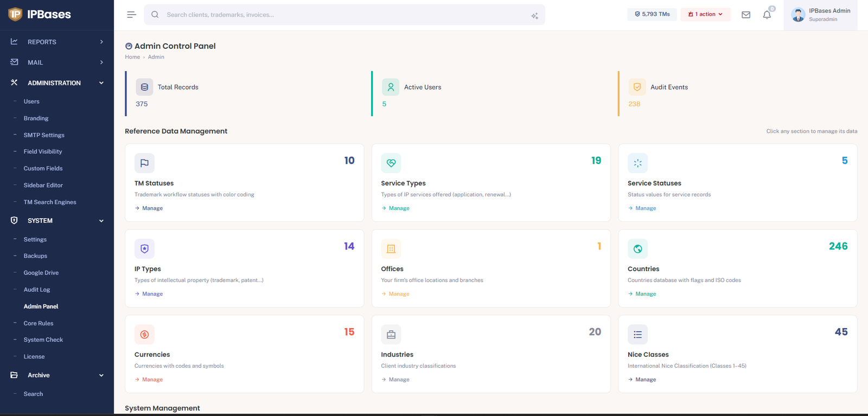Viewport: 868px width, 416px height.
Task: Collapse the Archive section chevron
Action: (x=101, y=375)
